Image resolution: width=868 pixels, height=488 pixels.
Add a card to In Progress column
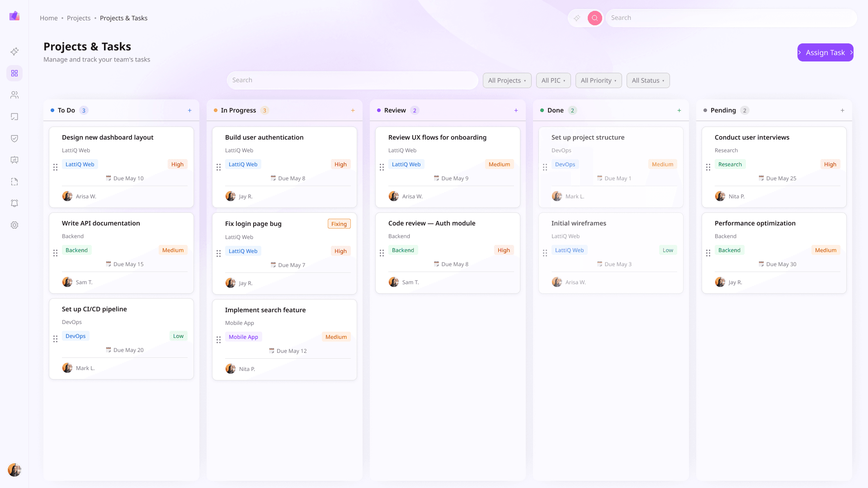point(353,110)
